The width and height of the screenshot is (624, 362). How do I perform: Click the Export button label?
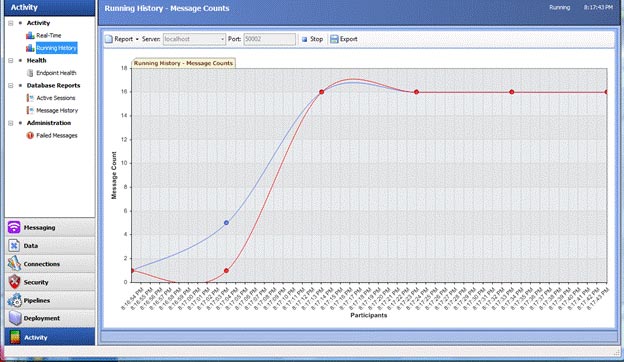coord(349,39)
